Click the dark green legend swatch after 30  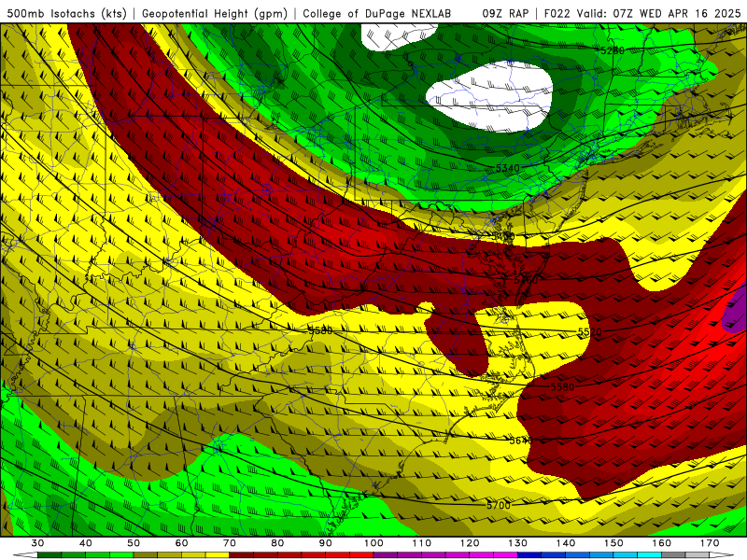(49, 555)
